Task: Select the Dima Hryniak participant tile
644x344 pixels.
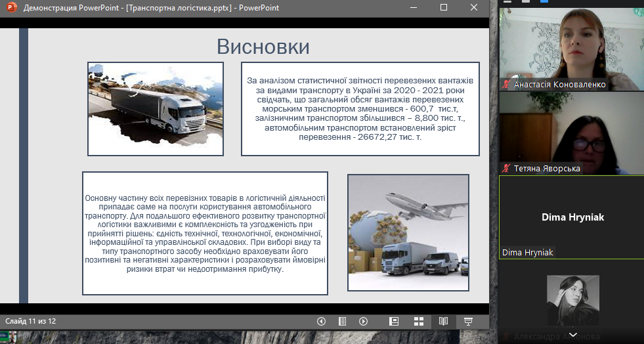Action: click(x=571, y=217)
